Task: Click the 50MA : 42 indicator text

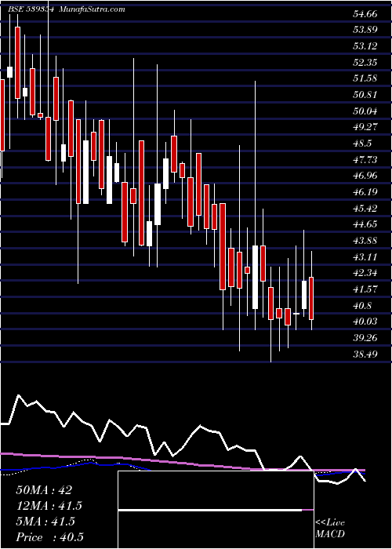Action: 44,490
